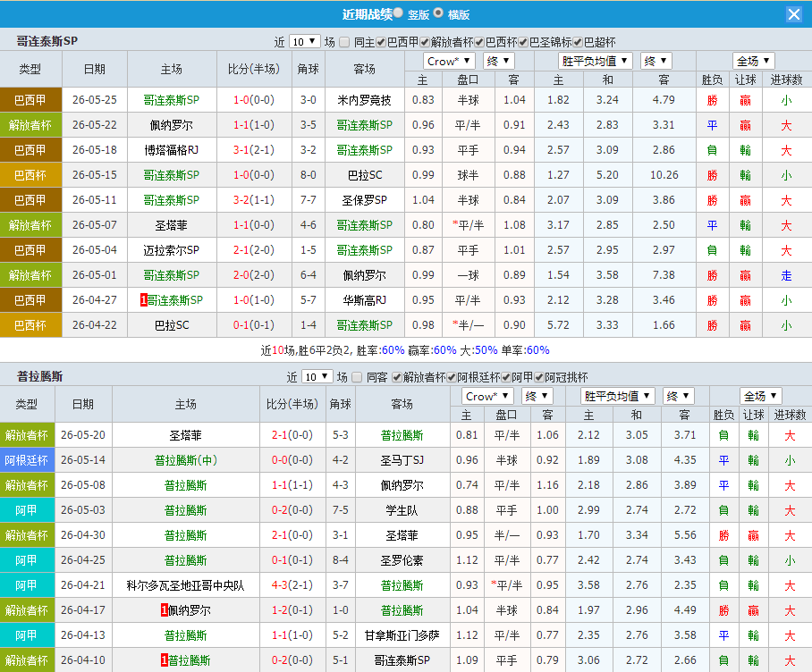This screenshot has width=812, height=672.
Task: Open 全场 dropdown in 哥连泰斯SP table
Action: 754,61
